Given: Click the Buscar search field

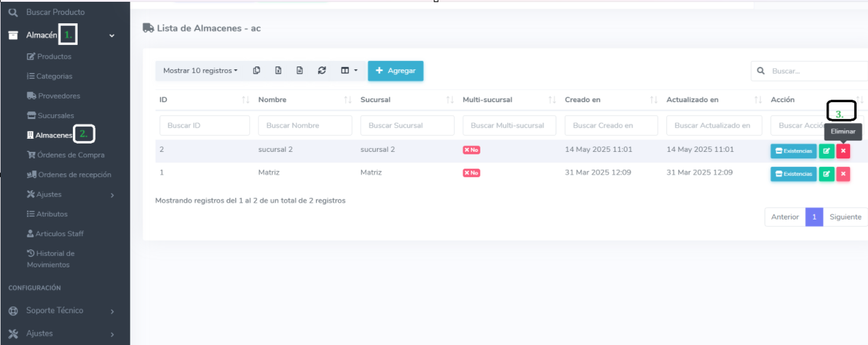Looking at the screenshot, I should click(x=809, y=71).
